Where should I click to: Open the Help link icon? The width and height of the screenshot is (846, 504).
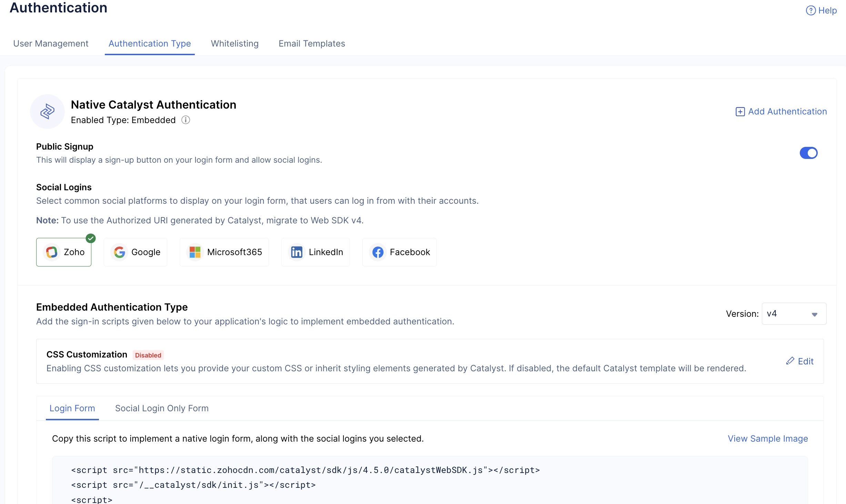point(810,11)
